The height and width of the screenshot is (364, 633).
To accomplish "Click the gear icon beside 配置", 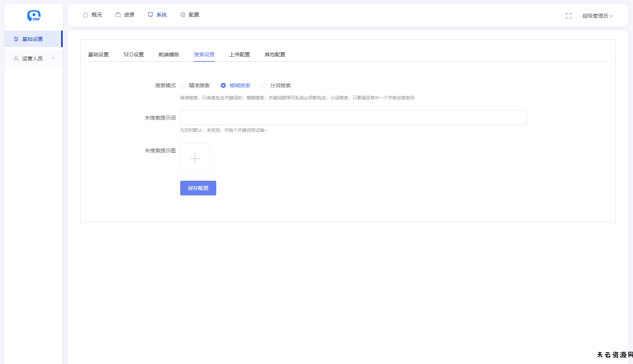I will click(183, 15).
